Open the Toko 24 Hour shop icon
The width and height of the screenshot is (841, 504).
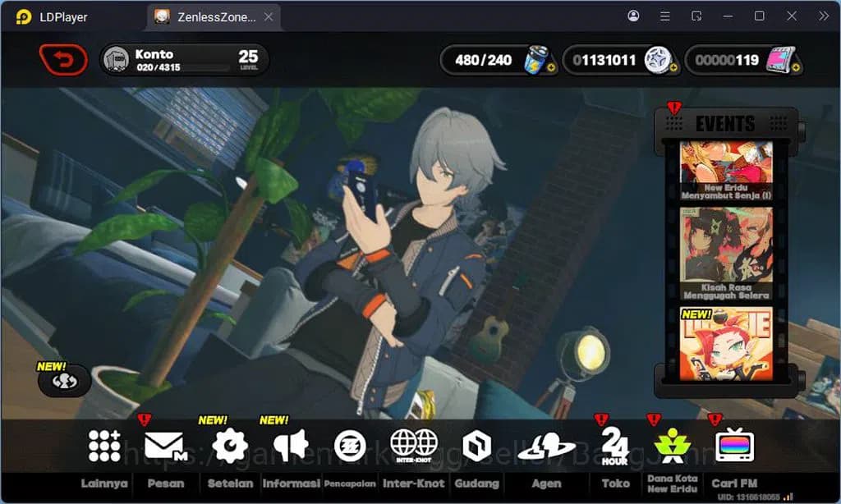tap(614, 446)
